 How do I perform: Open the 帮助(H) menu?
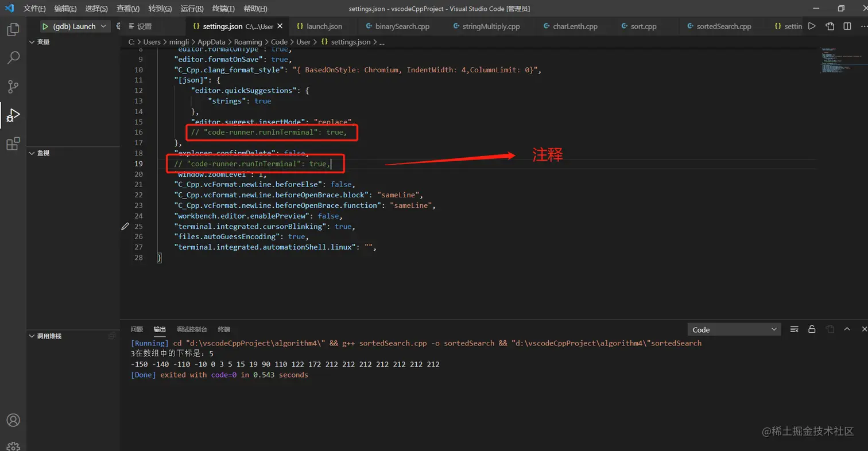(255, 9)
